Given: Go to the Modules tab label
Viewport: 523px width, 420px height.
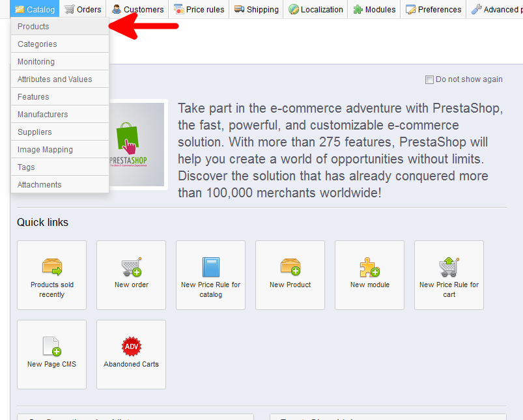Looking at the screenshot, I should coord(380,10).
